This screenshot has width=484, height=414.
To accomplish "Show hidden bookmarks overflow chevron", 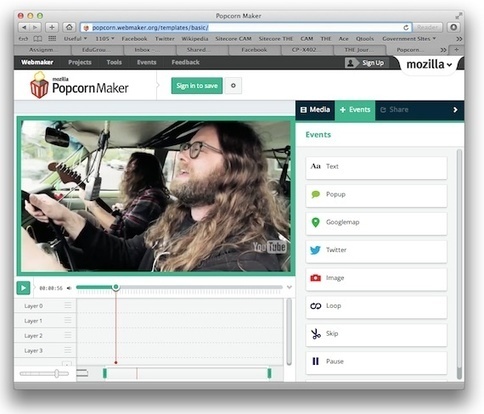I will tap(459, 39).
